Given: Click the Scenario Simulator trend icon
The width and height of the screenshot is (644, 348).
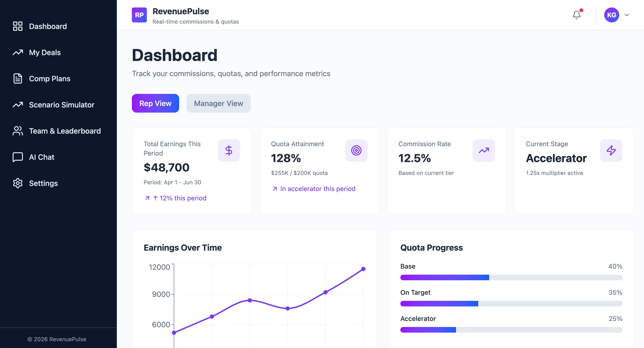Looking at the screenshot, I should (18, 105).
